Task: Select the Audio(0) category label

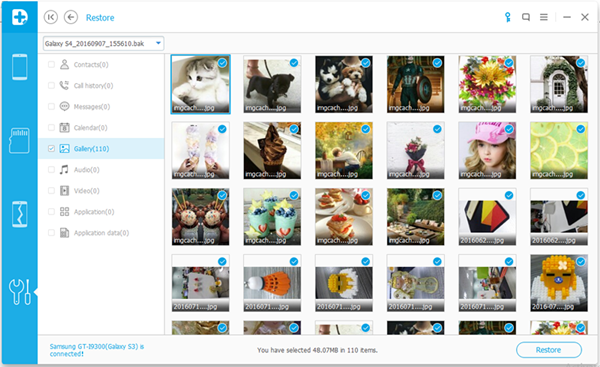Action: click(86, 170)
